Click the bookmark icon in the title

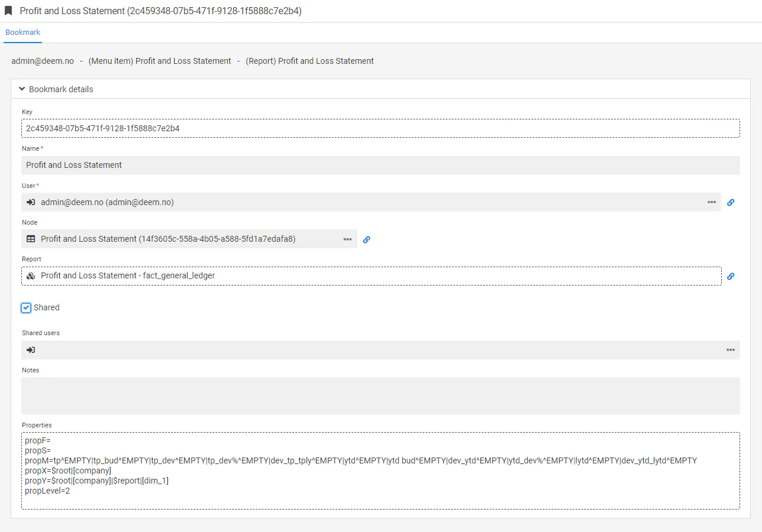coord(8,11)
